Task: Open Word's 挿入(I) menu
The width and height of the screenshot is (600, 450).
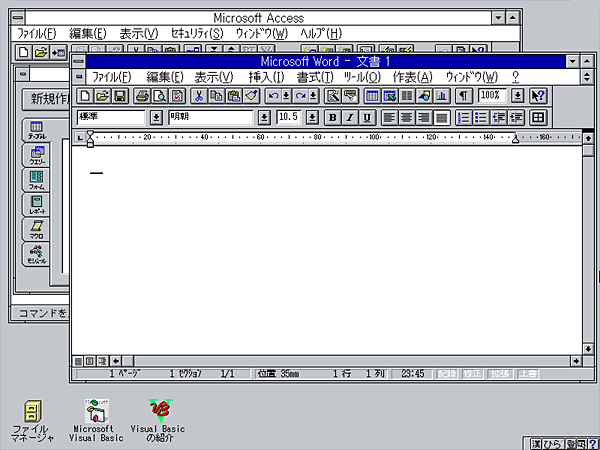Action: click(x=266, y=77)
